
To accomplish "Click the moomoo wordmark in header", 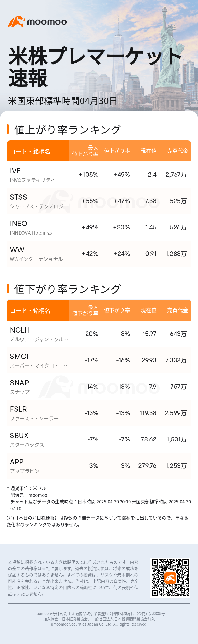I will pos(47,22).
